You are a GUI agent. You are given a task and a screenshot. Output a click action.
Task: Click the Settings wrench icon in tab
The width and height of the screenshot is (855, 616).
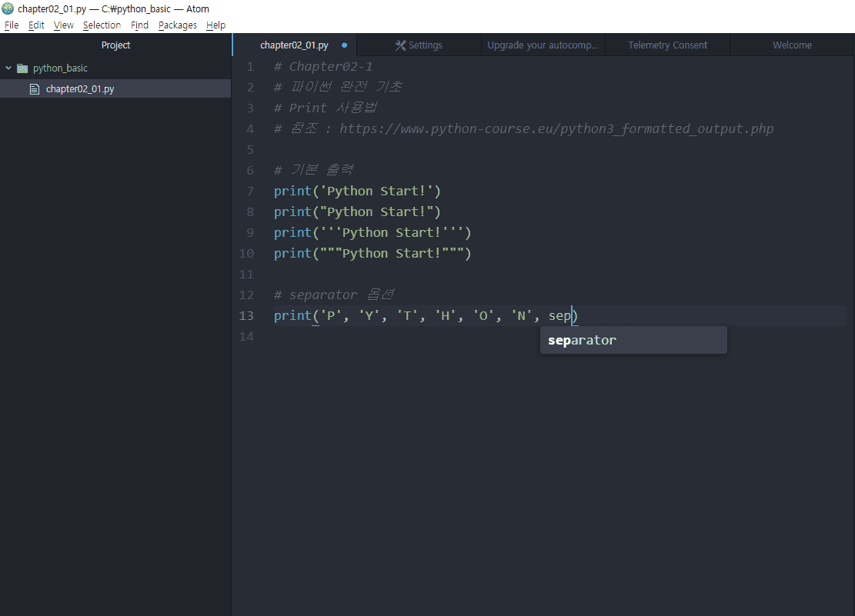click(400, 45)
